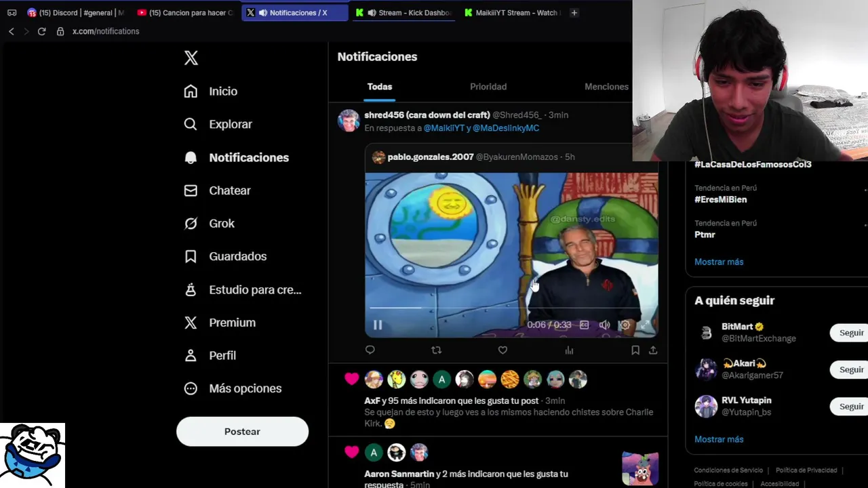The height and width of the screenshot is (488, 868).
Task: Switch to the YouTube Cancion tab
Action: tap(185, 13)
